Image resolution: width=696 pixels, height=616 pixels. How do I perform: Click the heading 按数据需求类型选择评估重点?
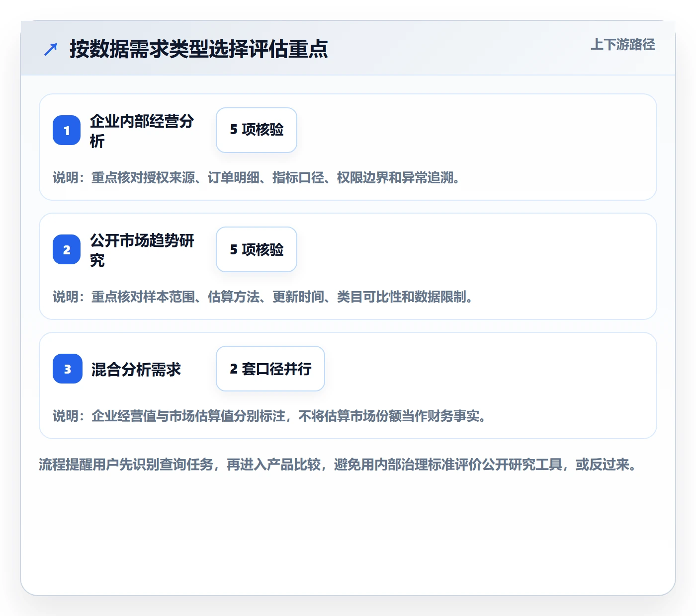point(199,49)
